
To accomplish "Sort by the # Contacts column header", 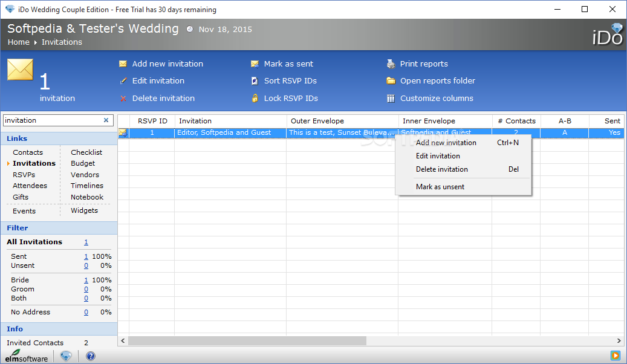I will [516, 121].
